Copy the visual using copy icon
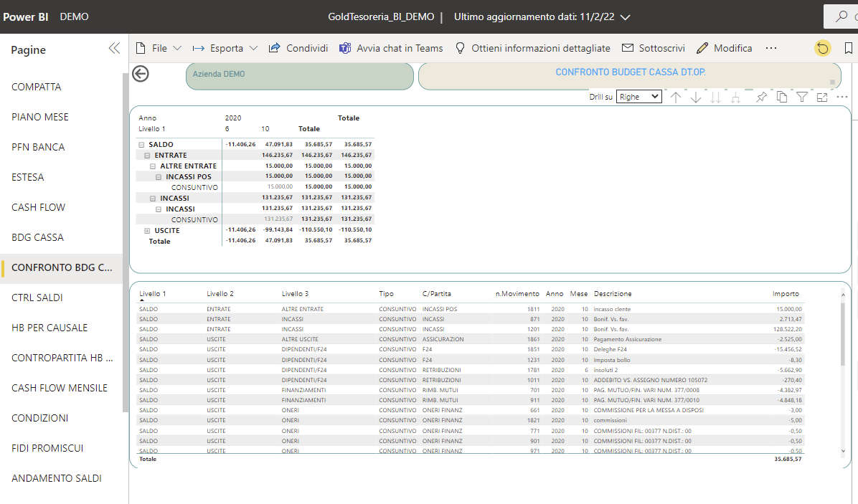858x504 pixels. pos(782,98)
